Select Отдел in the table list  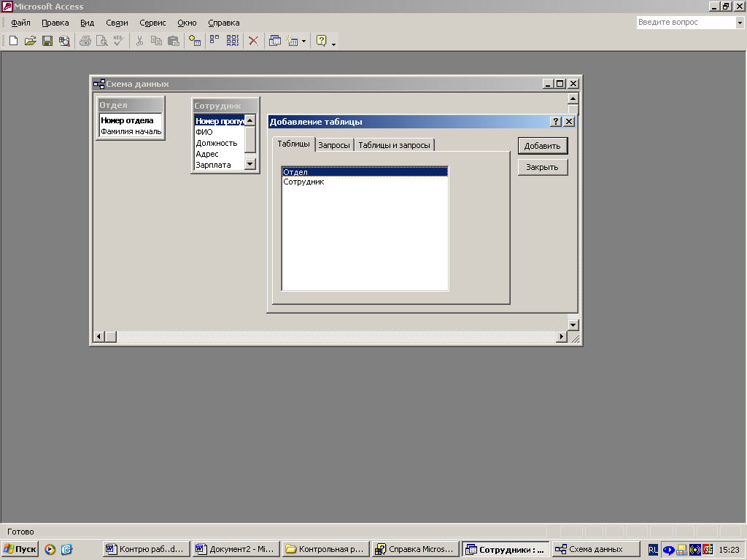coord(365,172)
